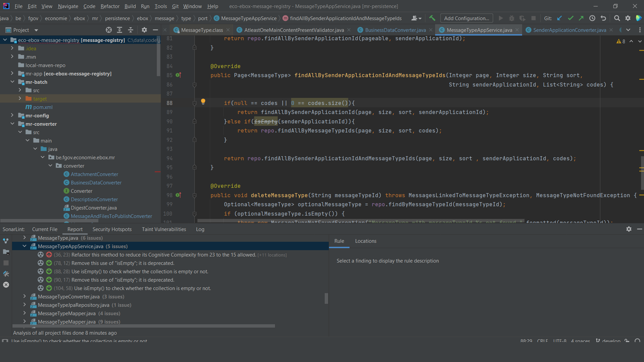Open the Locations tab in rule panel
Image resolution: width=644 pixels, height=362 pixels.
click(365, 241)
